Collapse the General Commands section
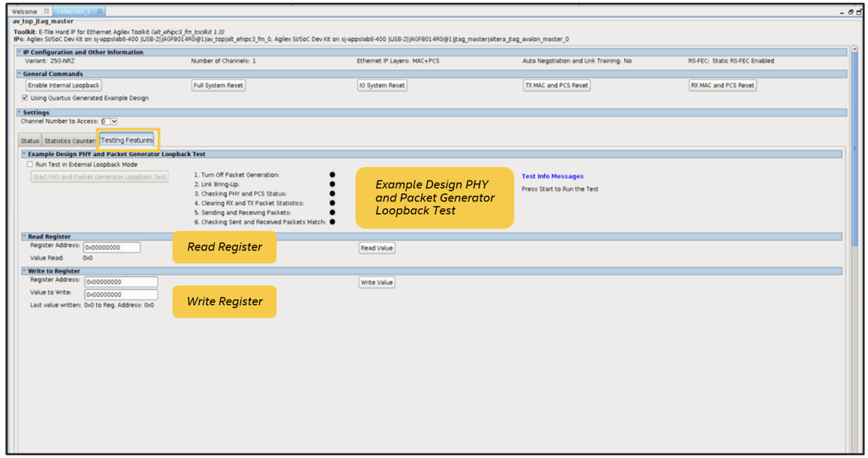The width and height of the screenshot is (868, 458). (19, 74)
